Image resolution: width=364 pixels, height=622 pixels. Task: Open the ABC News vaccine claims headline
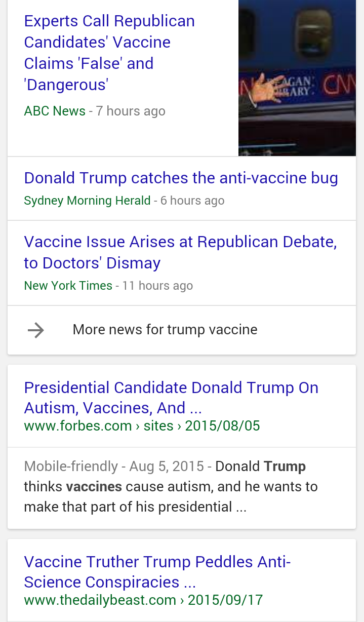(x=109, y=53)
